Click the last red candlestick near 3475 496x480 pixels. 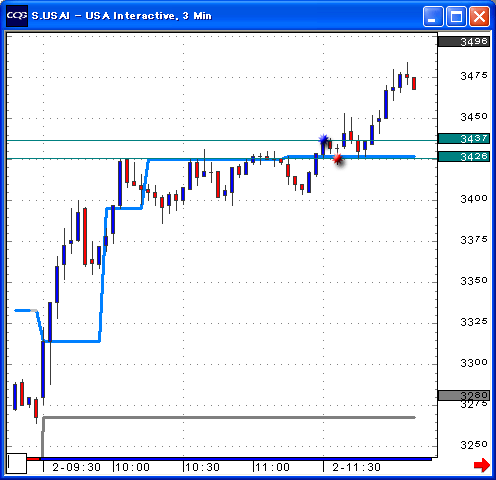414,83
